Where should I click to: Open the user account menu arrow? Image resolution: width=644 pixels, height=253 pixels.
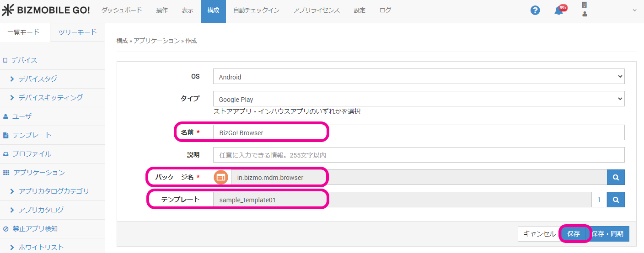tap(634, 11)
